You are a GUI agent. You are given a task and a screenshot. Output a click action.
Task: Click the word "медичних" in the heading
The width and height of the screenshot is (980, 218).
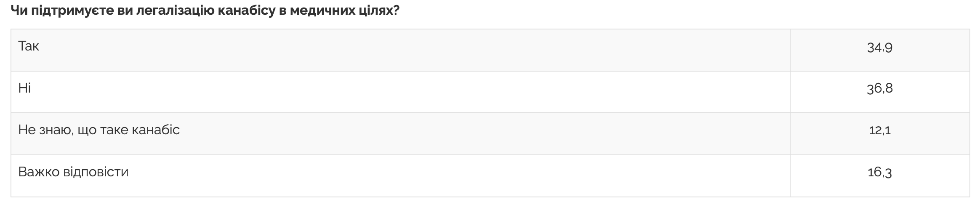[x=322, y=11]
